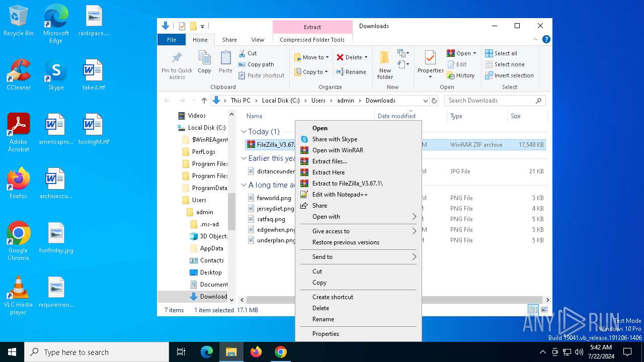The height and width of the screenshot is (362, 644).
Task: Click the Search Downloads field
Action: (495, 101)
